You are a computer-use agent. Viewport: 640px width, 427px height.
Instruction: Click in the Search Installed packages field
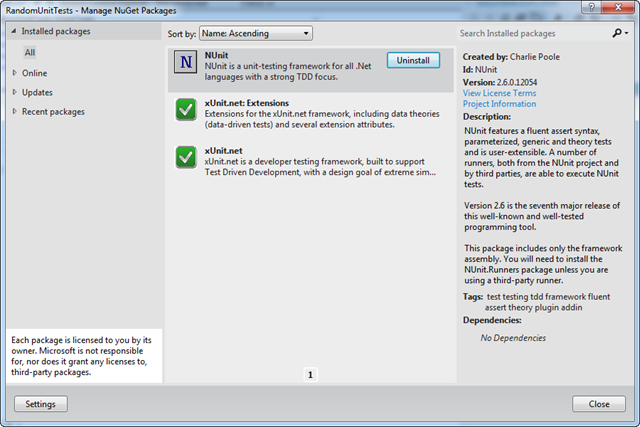tap(533, 33)
